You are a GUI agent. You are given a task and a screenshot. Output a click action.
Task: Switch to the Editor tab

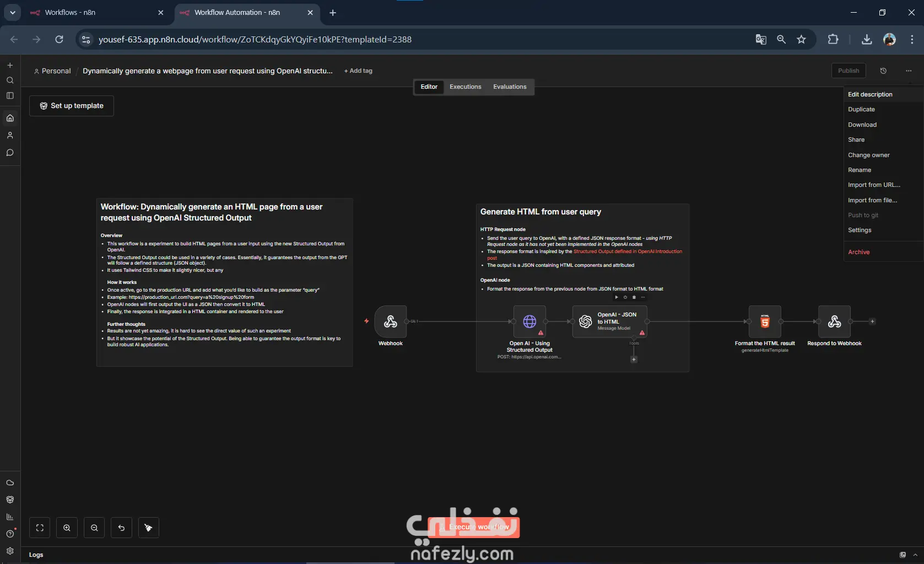click(429, 87)
